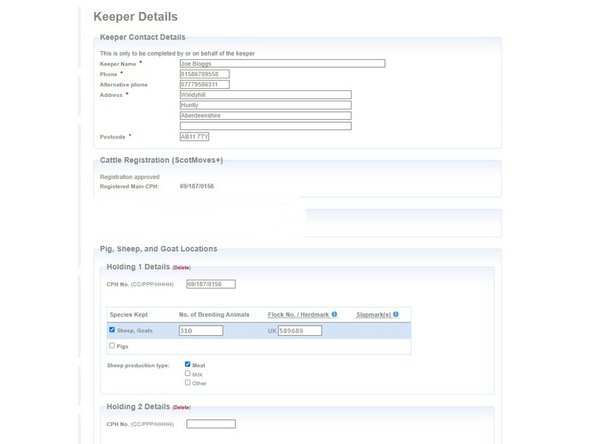The image size is (592, 444).
Task: Click the Pig, Sheep, and Goat Locations heading
Action: pos(159,249)
